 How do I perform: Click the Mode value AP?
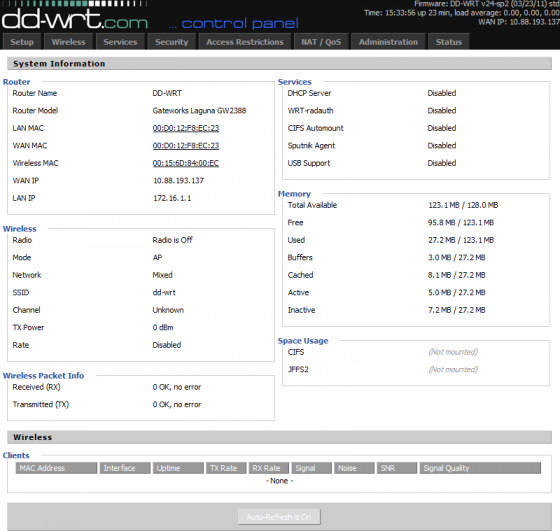coord(158,257)
